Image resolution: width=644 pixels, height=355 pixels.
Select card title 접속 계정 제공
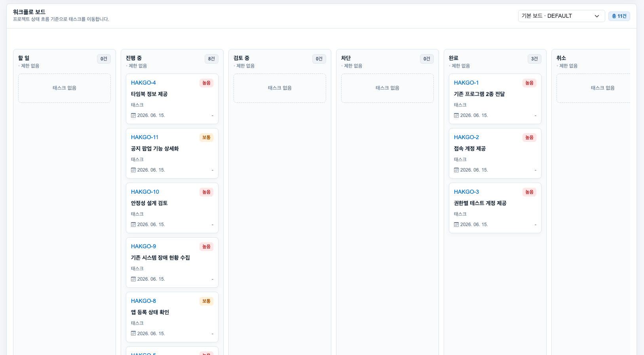[470, 149]
